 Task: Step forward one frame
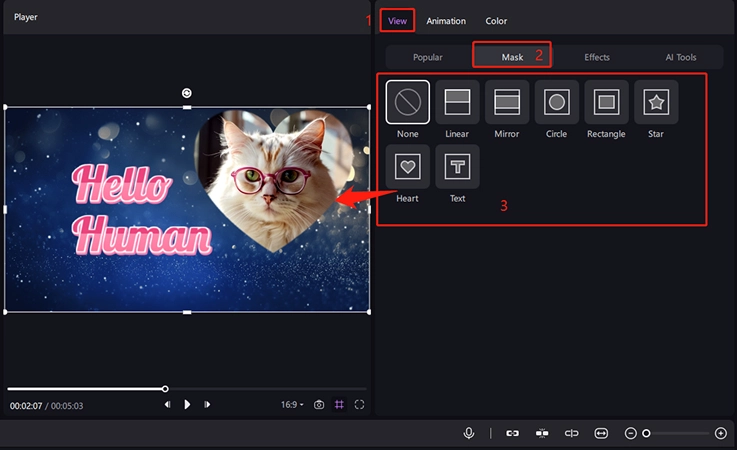click(x=207, y=404)
